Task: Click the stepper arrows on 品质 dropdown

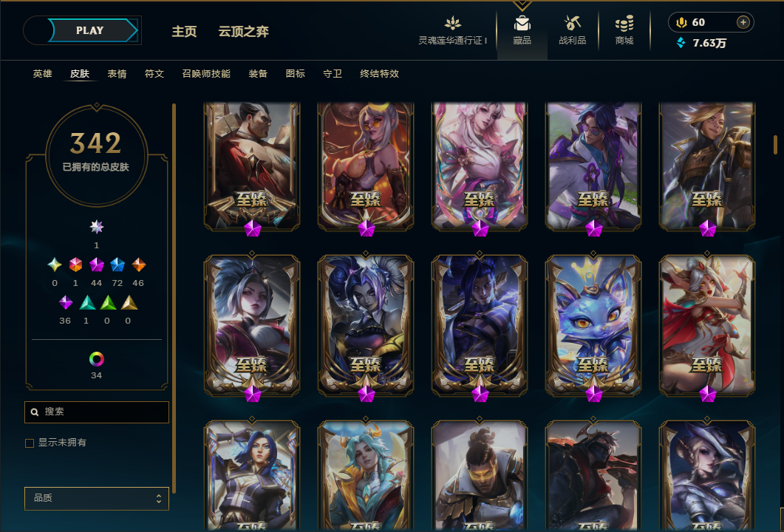Action: tap(159, 499)
